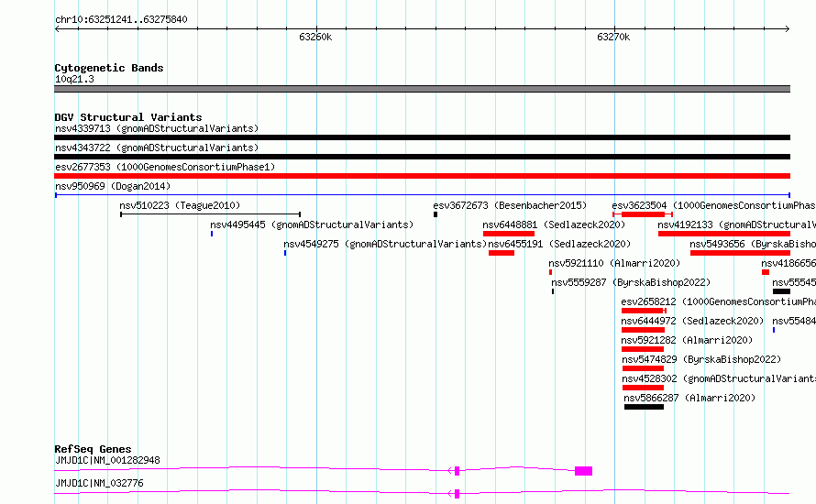Viewport: 816px width, 504px height.
Task: Open JMJD1C NM_032776 transcript label
Action: pyautogui.click(x=99, y=483)
